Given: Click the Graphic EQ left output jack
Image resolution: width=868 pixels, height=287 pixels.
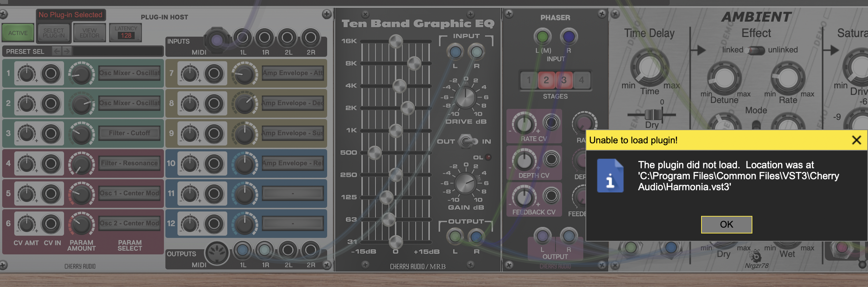Looking at the screenshot, I should pyautogui.click(x=455, y=236).
